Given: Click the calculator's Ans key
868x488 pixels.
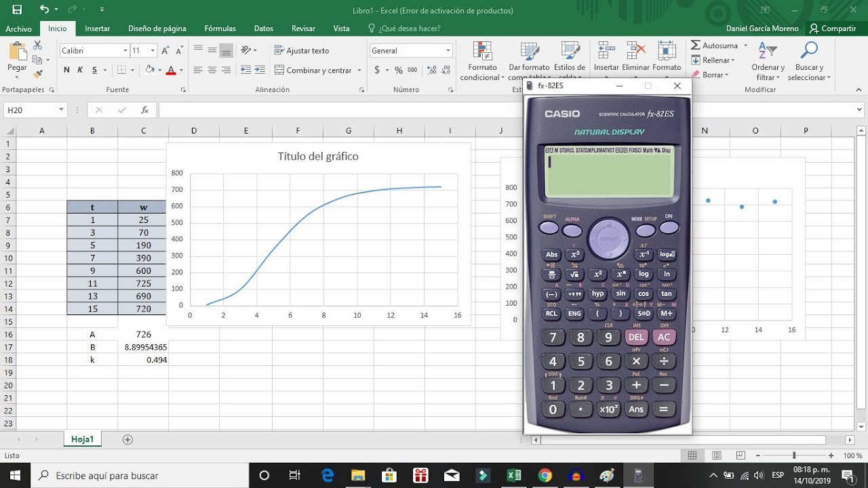Looking at the screenshot, I should tap(636, 409).
